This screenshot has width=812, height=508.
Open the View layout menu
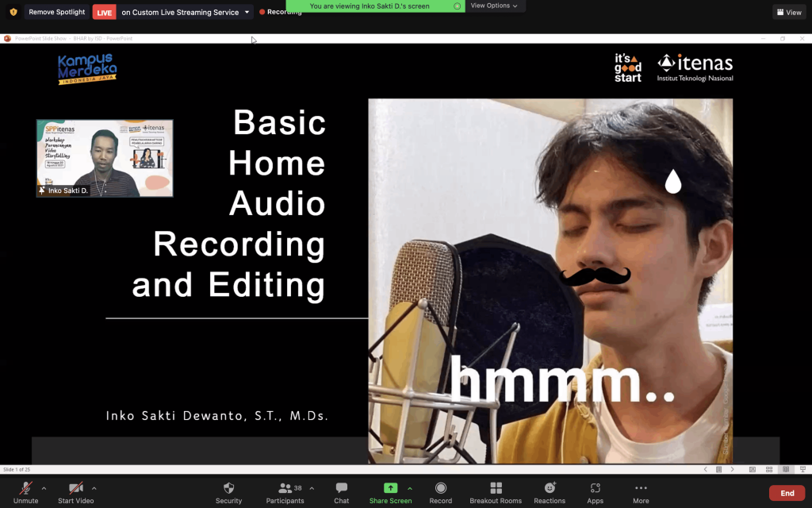pyautogui.click(x=788, y=12)
